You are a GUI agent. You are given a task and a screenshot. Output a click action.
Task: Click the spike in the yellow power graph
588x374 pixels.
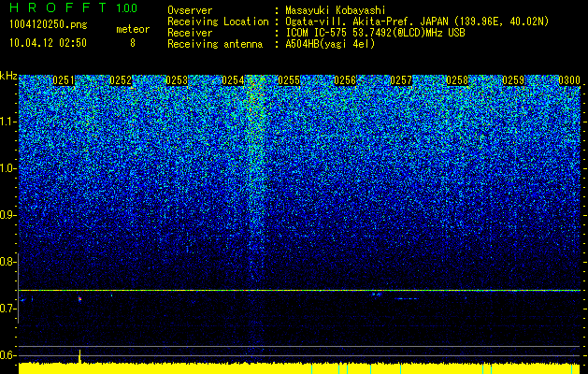pyautogui.click(x=79, y=356)
